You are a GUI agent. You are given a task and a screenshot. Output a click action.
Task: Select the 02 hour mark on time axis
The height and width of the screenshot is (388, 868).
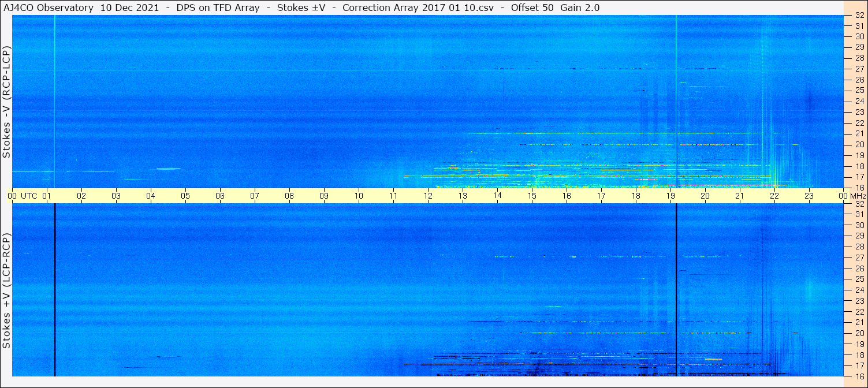[82, 196]
